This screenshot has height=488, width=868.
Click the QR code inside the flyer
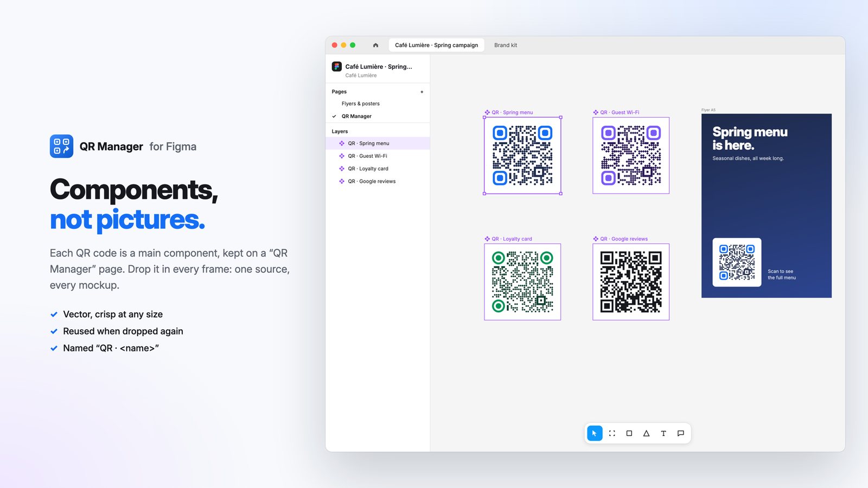pos(737,262)
